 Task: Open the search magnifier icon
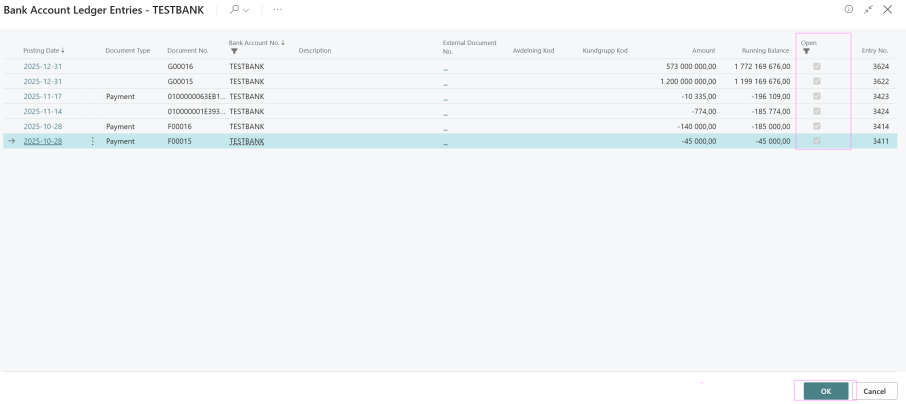pos(234,10)
